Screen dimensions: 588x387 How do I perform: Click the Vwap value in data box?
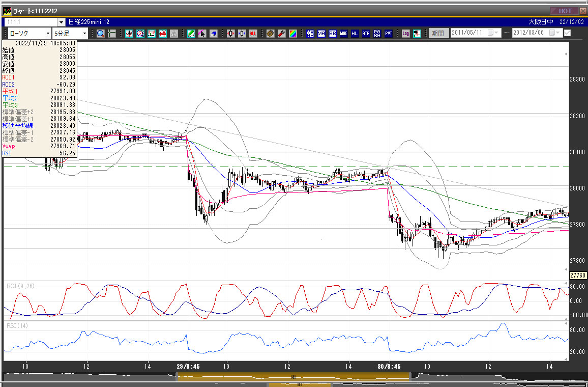tap(63, 146)
